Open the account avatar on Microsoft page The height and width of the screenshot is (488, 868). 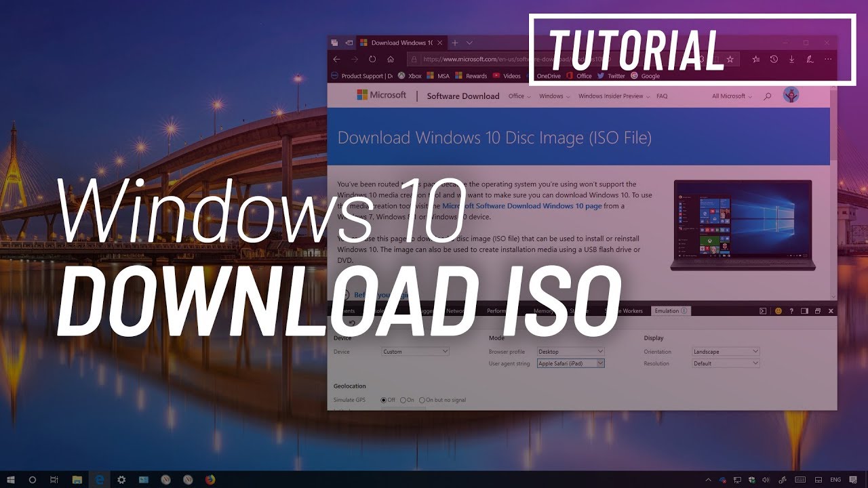[791, 95]
